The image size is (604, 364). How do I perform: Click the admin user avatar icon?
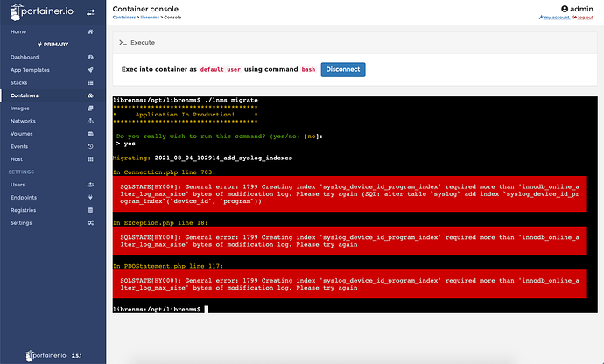pos(565,9)
